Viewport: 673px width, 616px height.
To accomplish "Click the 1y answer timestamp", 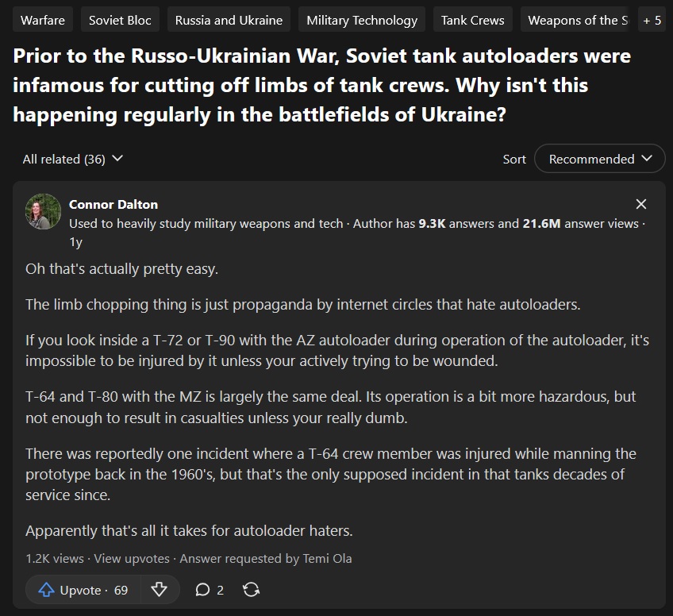I will click(75, 242).
